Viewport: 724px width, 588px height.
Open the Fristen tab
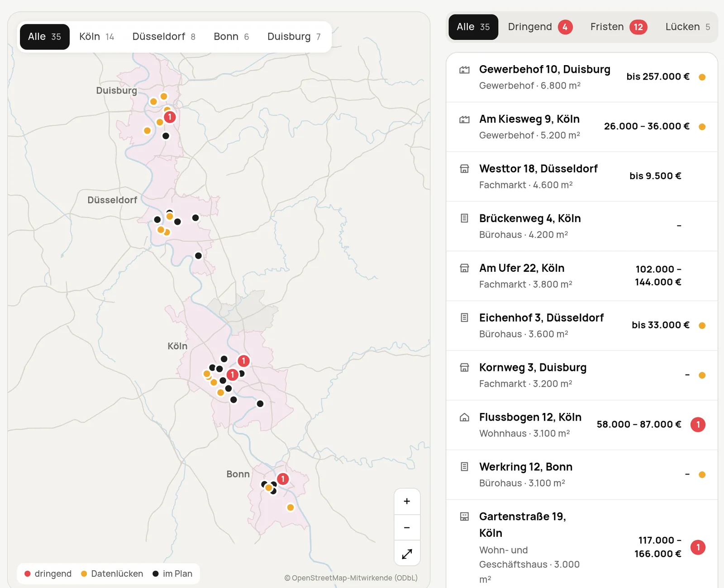click(x=619, y=27)
